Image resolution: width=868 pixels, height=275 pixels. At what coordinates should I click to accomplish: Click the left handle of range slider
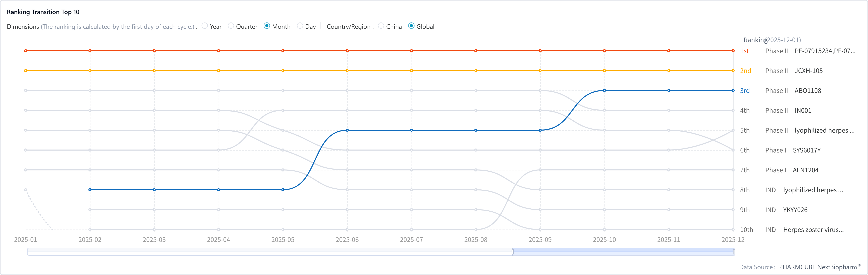click(512, 252)
